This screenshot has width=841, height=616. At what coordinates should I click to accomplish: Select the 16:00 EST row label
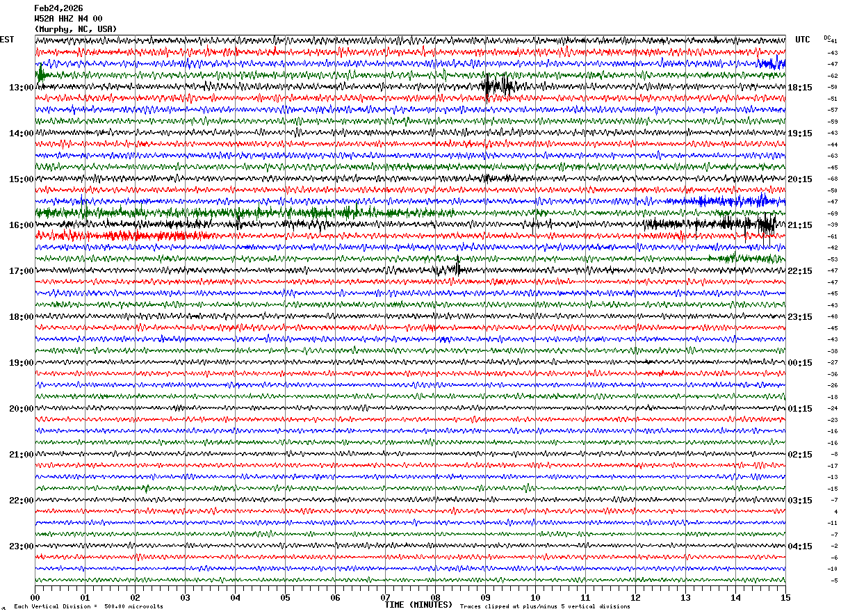(21, 225)
